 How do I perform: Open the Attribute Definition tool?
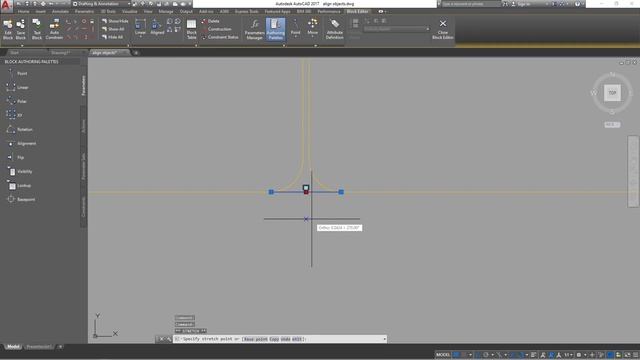coord(334,29)
